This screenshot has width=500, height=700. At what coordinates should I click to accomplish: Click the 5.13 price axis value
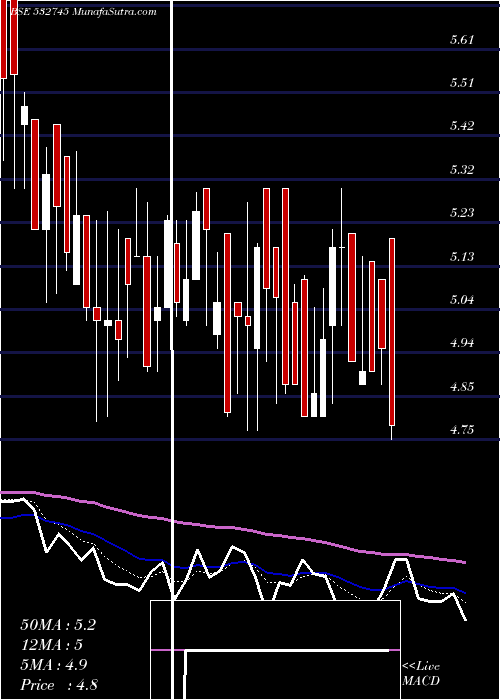click(x=462, y=256)
